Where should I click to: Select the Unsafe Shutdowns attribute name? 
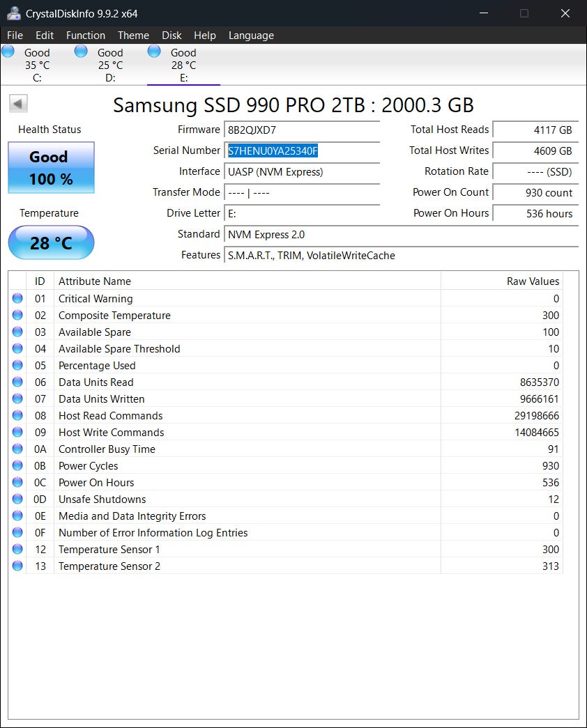102,499
